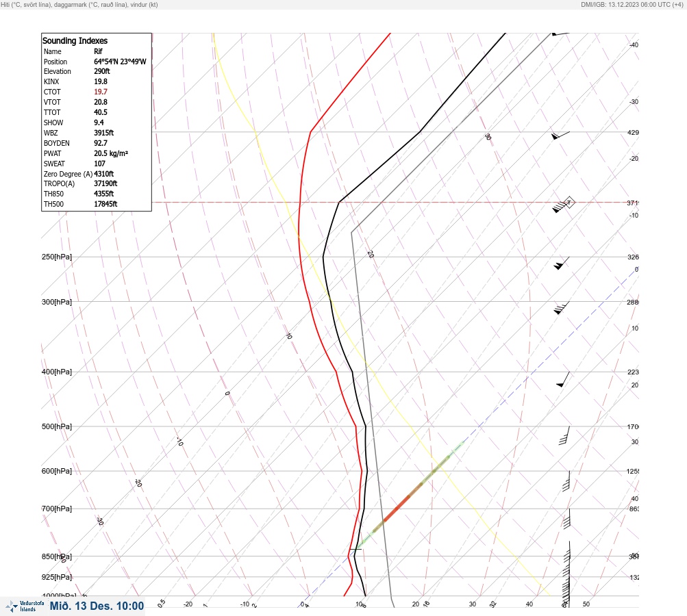Click the '500[hPa]' pressure label
Screen dimensions: 687x616
[x=57, y=426]
